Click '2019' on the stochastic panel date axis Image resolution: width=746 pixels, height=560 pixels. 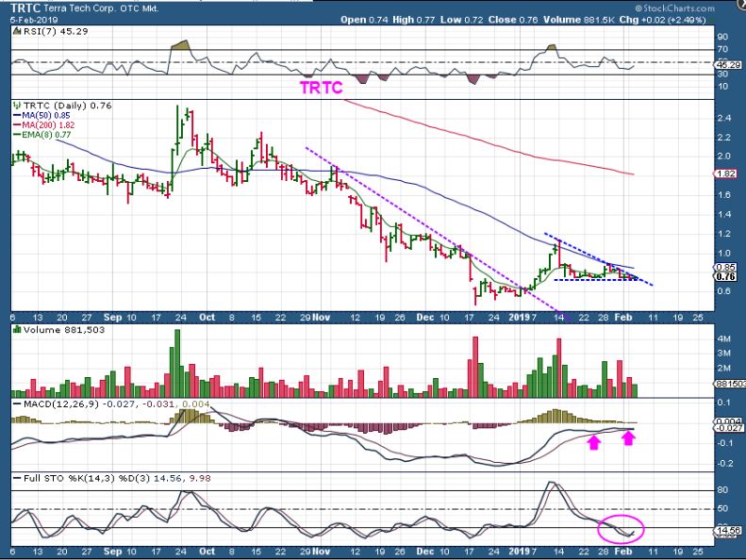tap(519, 552)
